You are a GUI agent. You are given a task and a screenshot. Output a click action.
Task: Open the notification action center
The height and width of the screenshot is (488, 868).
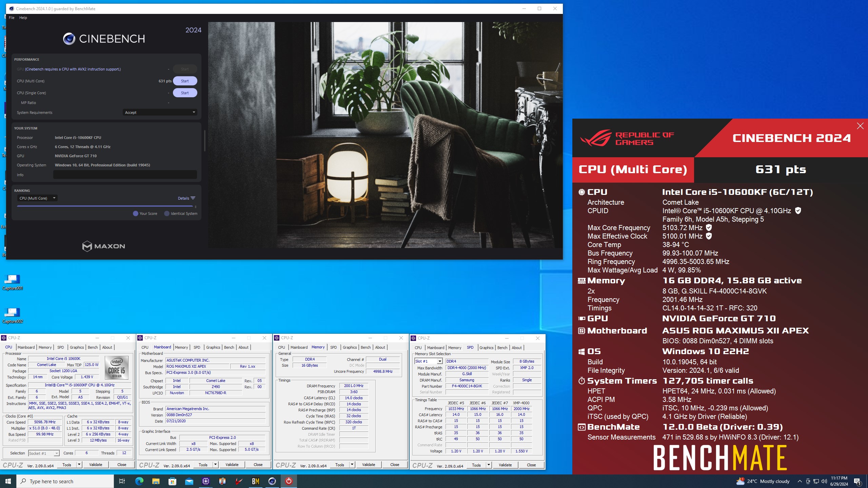click(857, 481)
